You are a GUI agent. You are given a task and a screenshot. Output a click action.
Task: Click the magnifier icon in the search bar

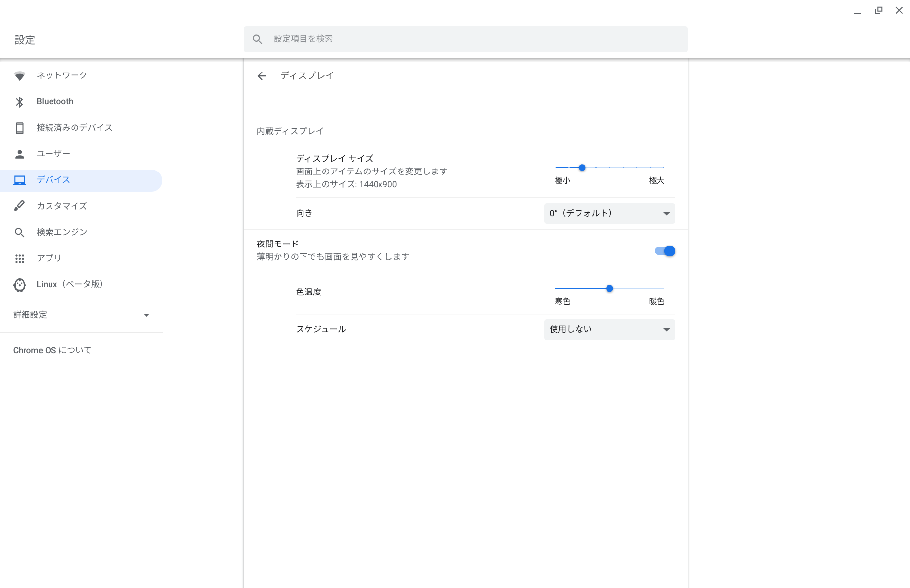(257, 39)
